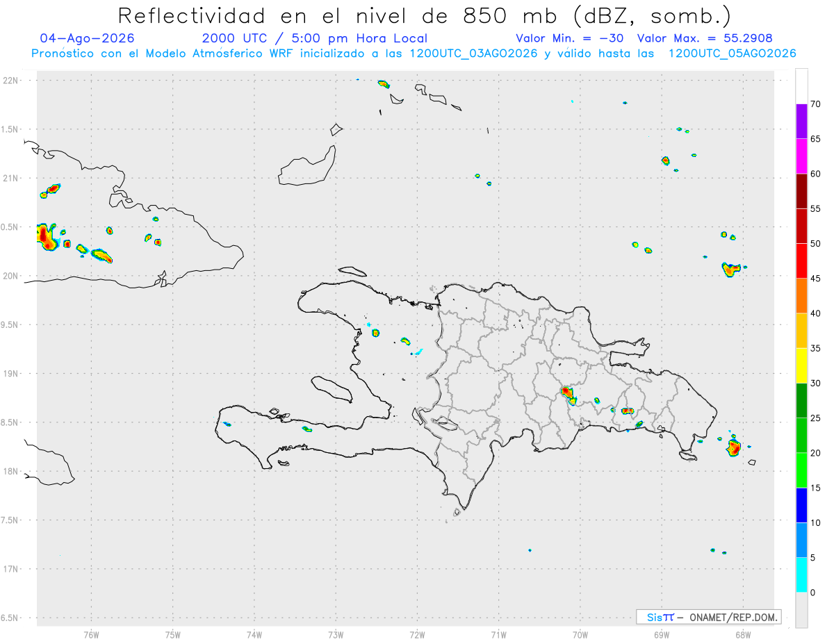Click the "70W" longitude label
The width and height of the screenshot is (834, 644).
[x=580, y=634]
